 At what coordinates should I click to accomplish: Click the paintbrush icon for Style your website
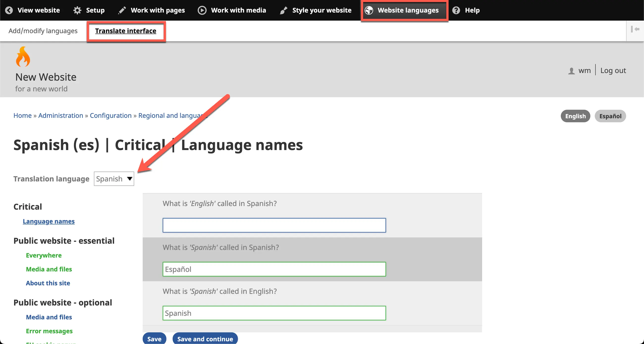(284, 10)
